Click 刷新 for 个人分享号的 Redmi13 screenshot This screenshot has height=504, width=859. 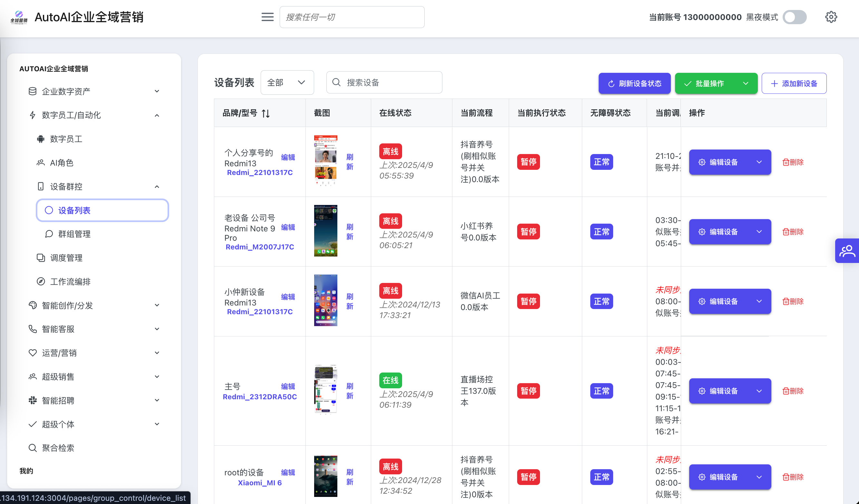tap(350, 162)
